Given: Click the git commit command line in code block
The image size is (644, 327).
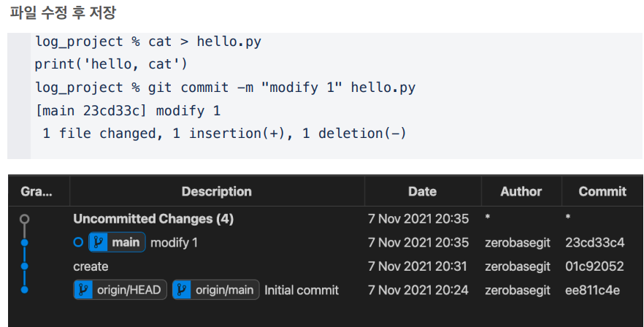Looking at the screenshot, I should click(x=225, y=88).
